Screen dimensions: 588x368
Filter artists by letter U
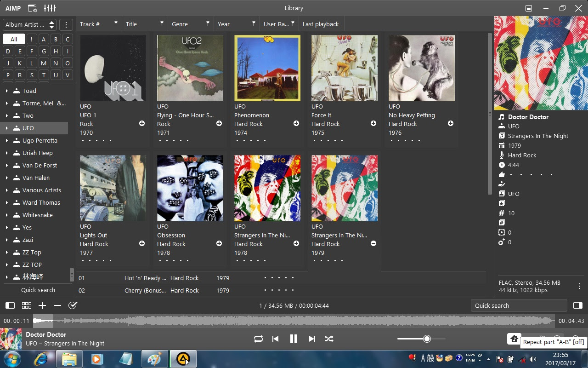(x=56, y=75)
